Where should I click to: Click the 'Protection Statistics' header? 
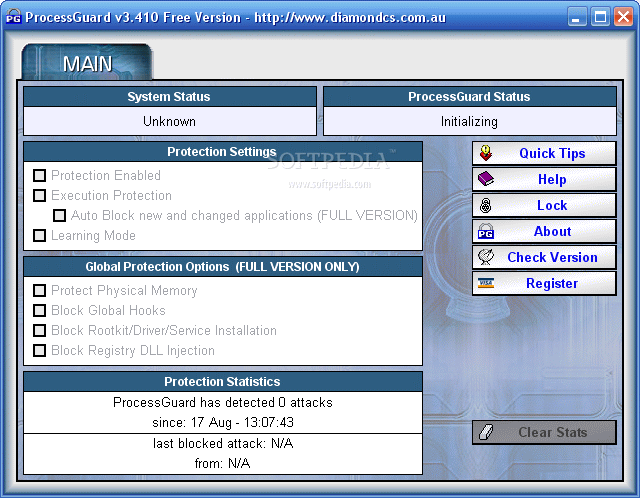(x=223, y=382)
